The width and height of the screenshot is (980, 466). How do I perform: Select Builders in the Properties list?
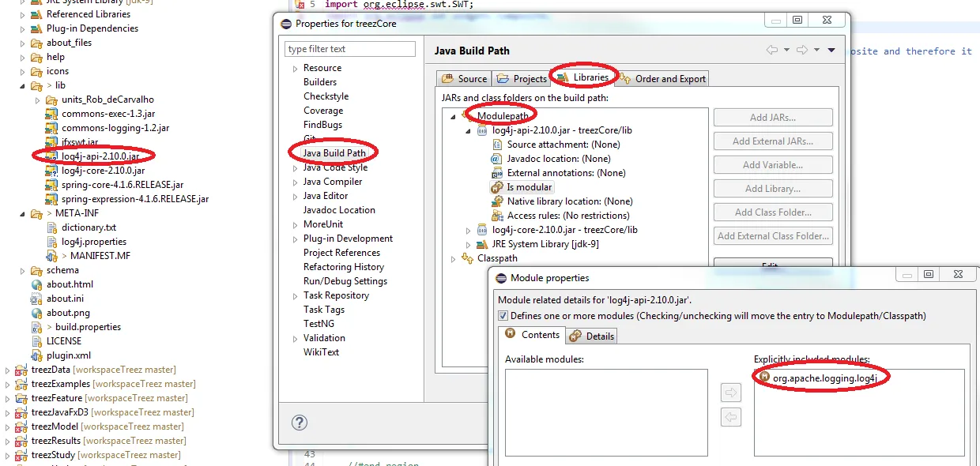[320, 82]
